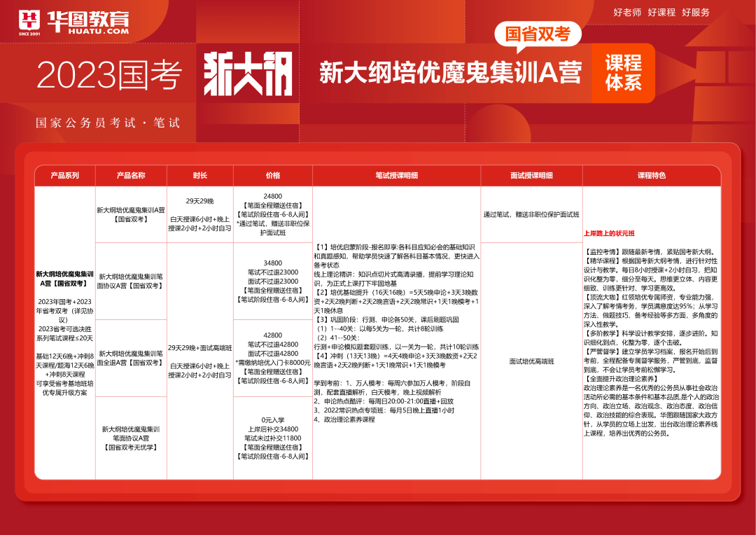Image resolution: width=756 pixels, height=535 pixels.
Task: Click '2023省考可选决胜系列笔试课程≤20天' text
Action: (x=64, y=333)
